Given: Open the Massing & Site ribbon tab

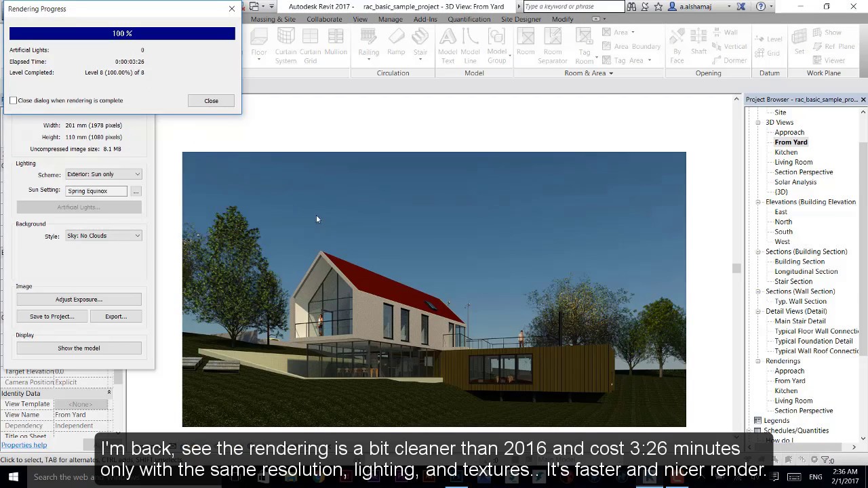Looking at the screenshot, I should coord(273,19).
